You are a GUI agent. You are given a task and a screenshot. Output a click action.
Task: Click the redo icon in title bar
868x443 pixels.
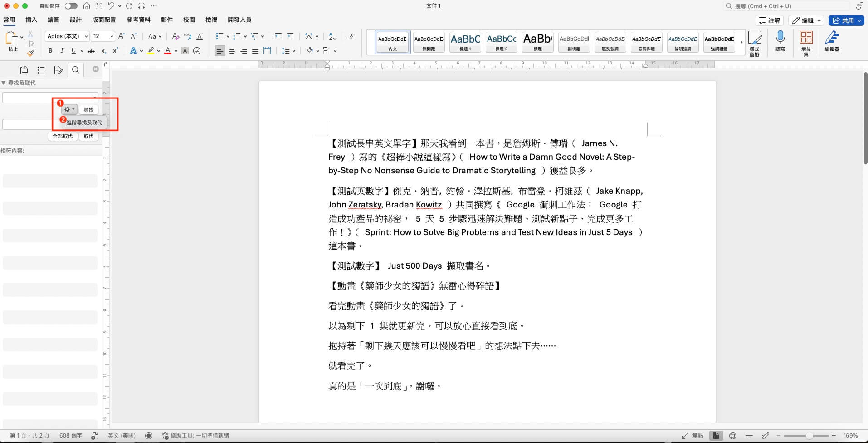tap(129, 6)
